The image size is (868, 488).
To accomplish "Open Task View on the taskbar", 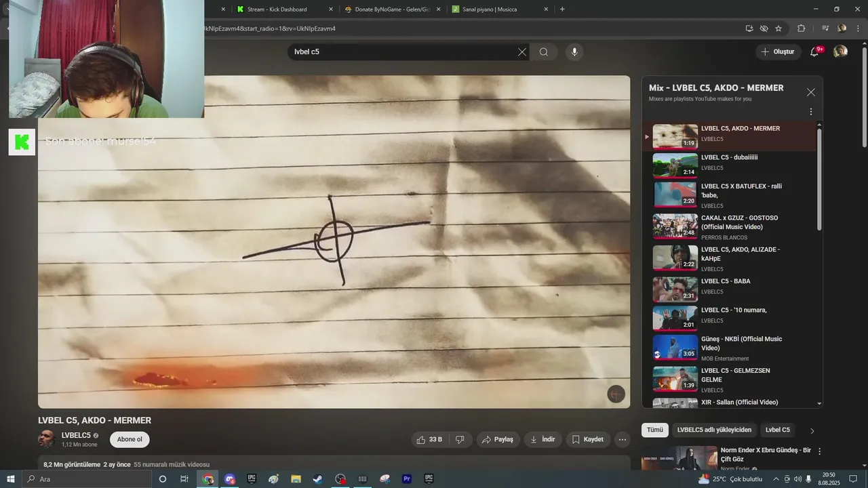I will coord(184,479).
